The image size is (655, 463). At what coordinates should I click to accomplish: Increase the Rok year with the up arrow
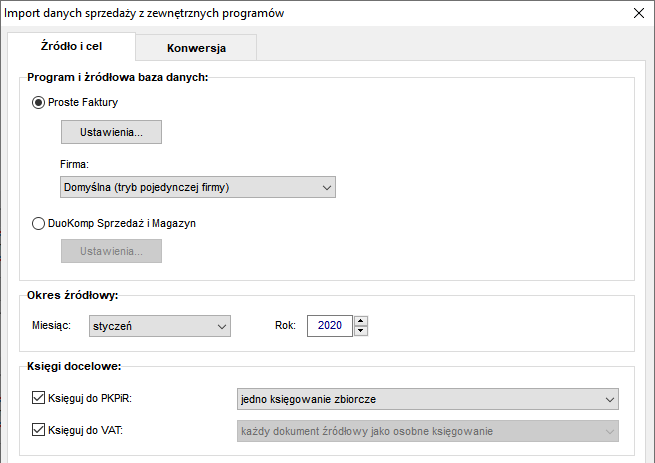[x=361, y=321]
